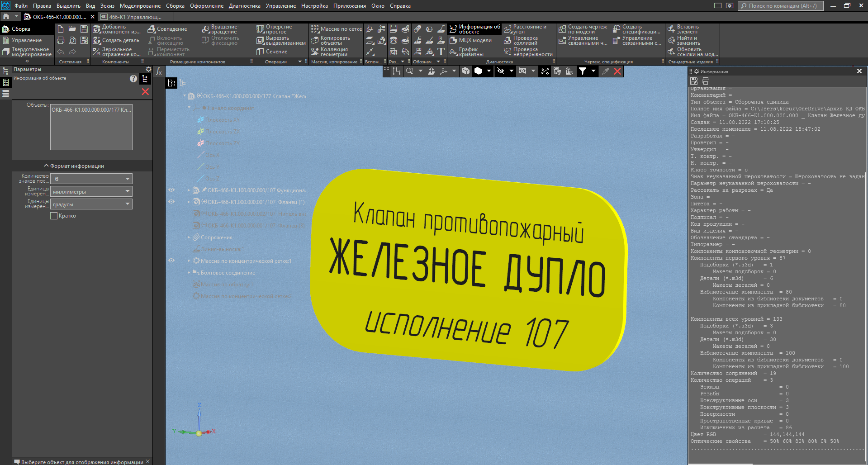
Task: Open the filter funnel icon in view toolbar
Action: 583,71
